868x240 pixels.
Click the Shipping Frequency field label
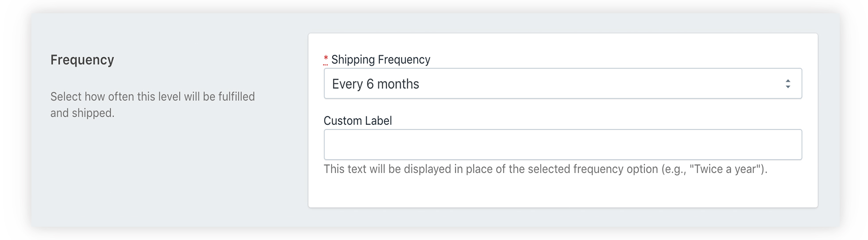pos(380,59)
